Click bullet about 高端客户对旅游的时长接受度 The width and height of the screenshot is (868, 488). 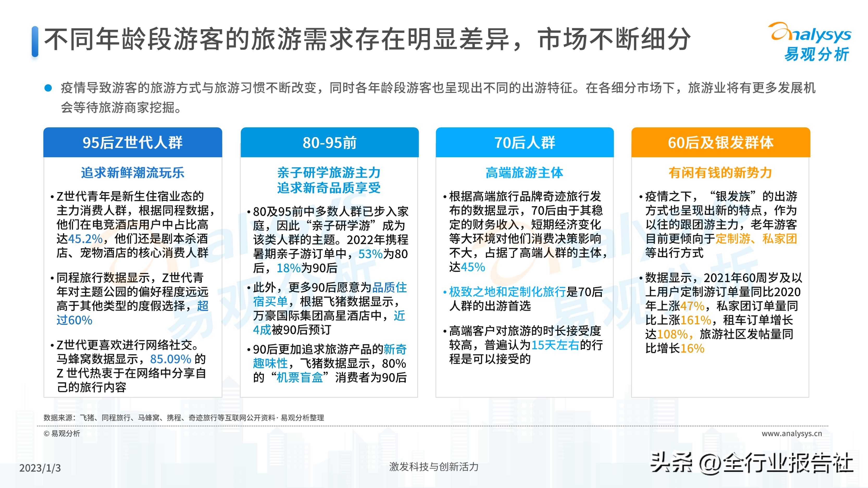pos(523,345)
